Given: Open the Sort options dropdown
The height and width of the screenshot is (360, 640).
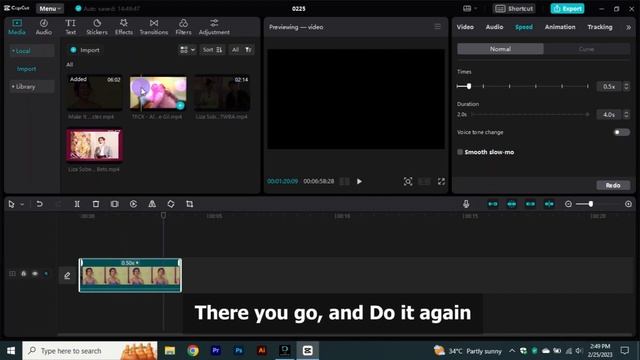Looking at the screenshot, I should coord(212,50).
